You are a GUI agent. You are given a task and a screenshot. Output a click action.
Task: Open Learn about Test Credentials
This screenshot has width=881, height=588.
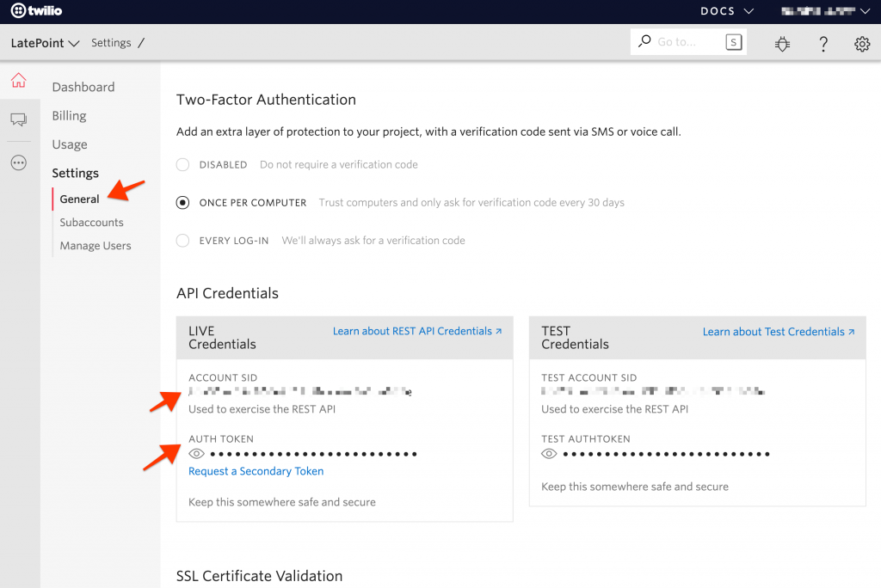coord(776,331)
